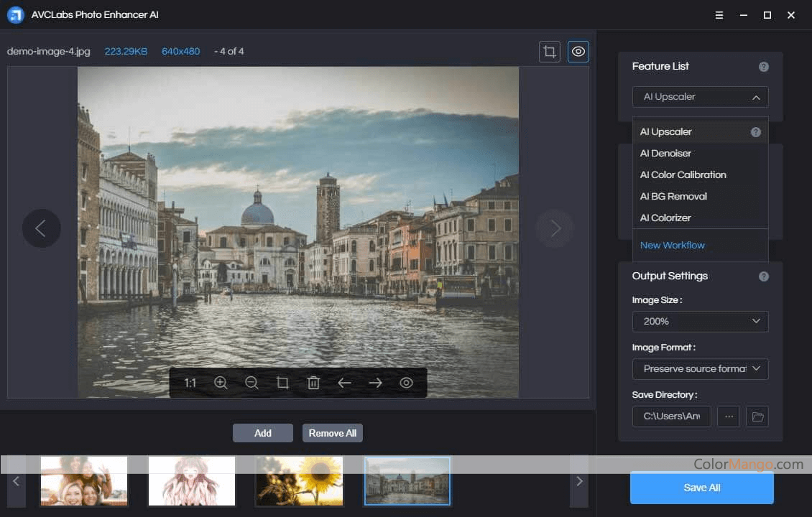Open New Workflow link
Viewport: 812px width, 517px height.
coord(672,245)
